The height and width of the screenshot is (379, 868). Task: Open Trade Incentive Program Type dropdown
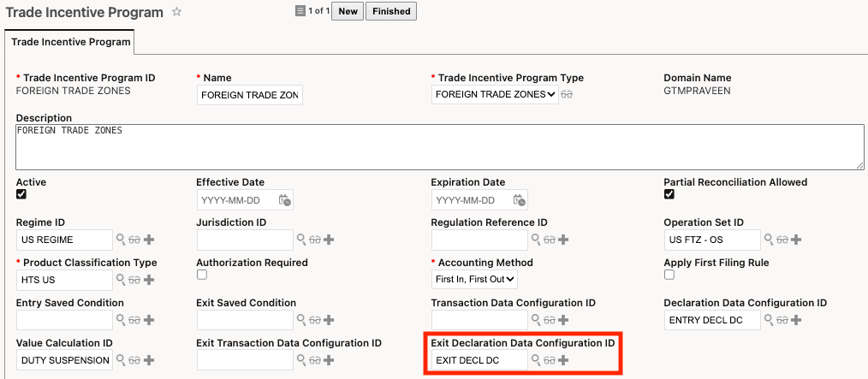495,94
